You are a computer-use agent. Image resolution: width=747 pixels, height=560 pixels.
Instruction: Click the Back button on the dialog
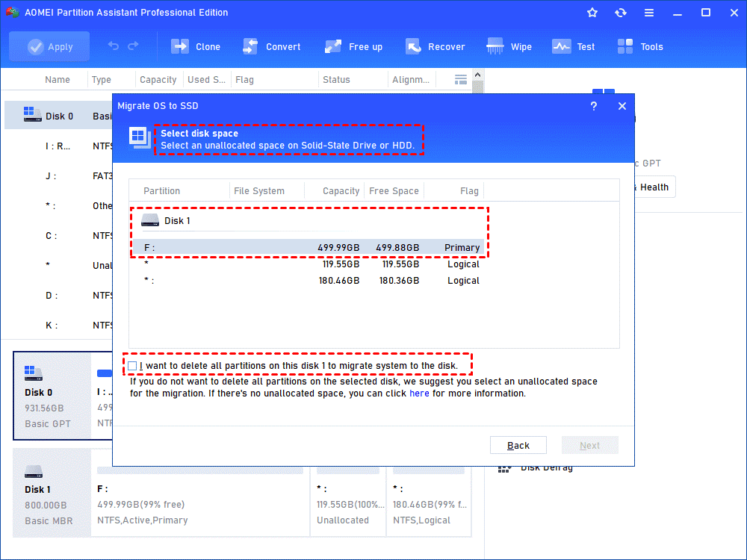(518, 444)
